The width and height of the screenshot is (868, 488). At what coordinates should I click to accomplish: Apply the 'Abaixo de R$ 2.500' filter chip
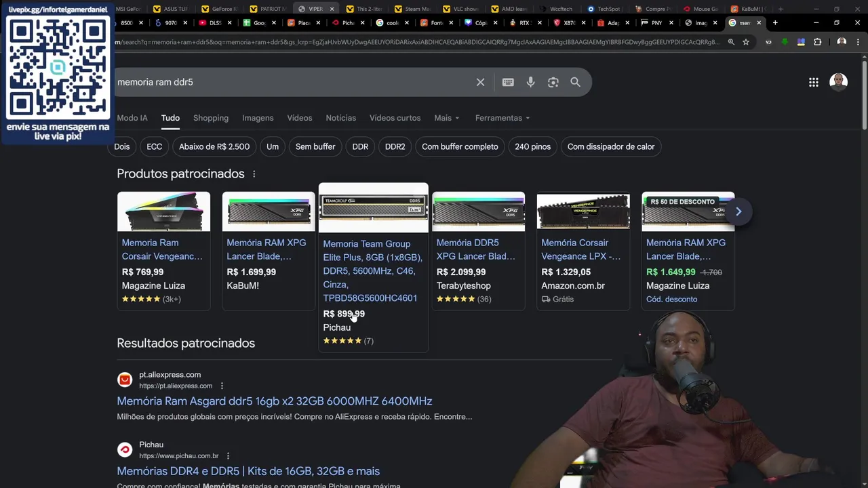(x=214, y=146)
